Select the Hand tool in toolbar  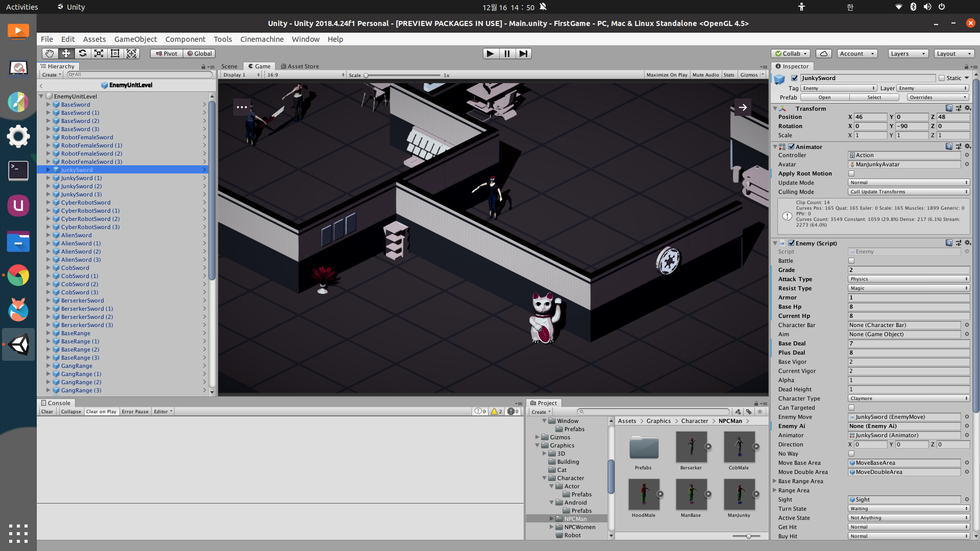click(50, 54)
